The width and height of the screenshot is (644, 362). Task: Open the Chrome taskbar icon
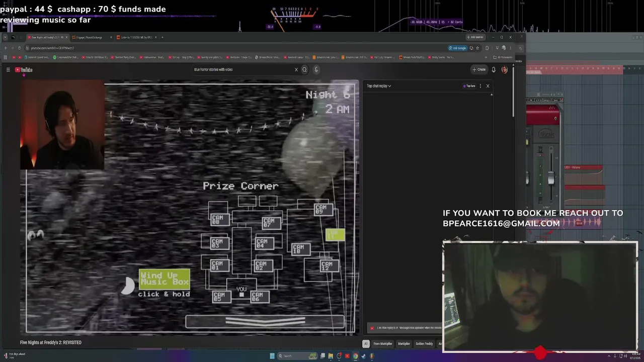tap(355, 356)
